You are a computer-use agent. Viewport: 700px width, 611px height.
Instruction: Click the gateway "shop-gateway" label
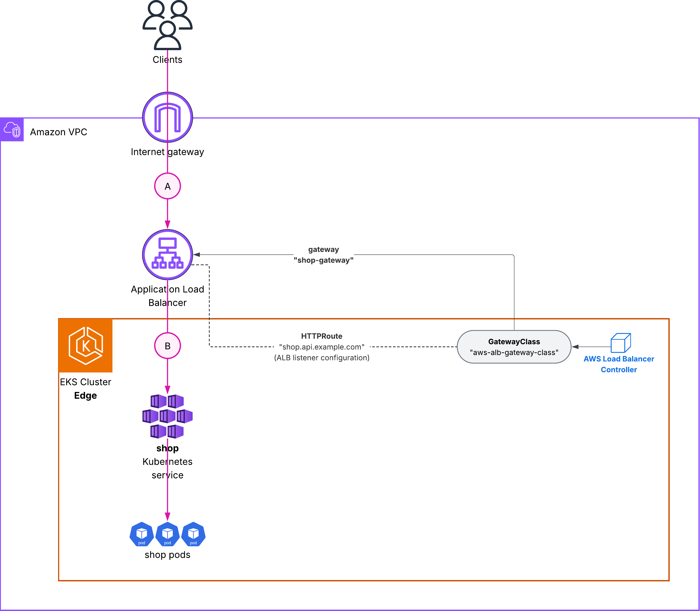point(324,255)
